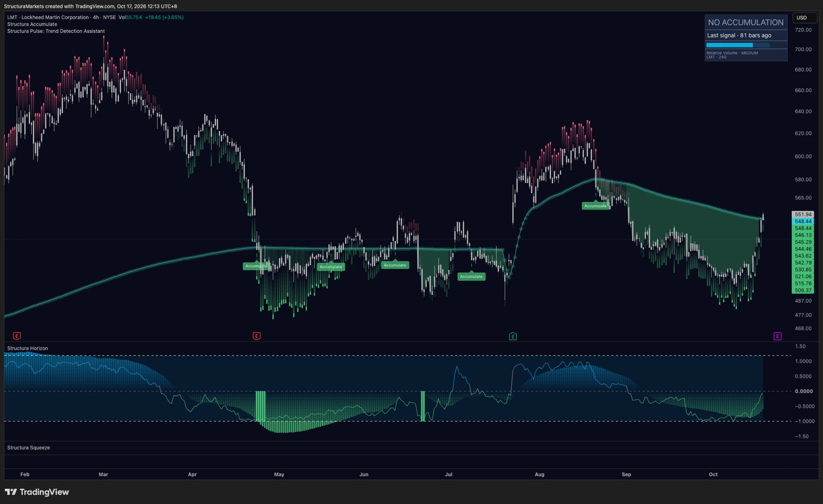Viewport: 823px width, 504px height.
Task: Select the purple upcoming earnings E marker
Action: [x=777, y=336]
